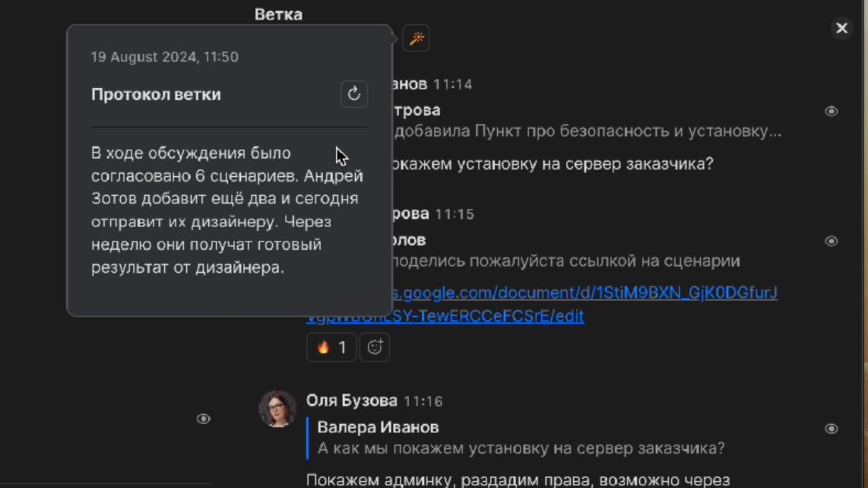Toggle eye icon right of Валера Иванов quote
868x488 pixels.
click(831, 429)
